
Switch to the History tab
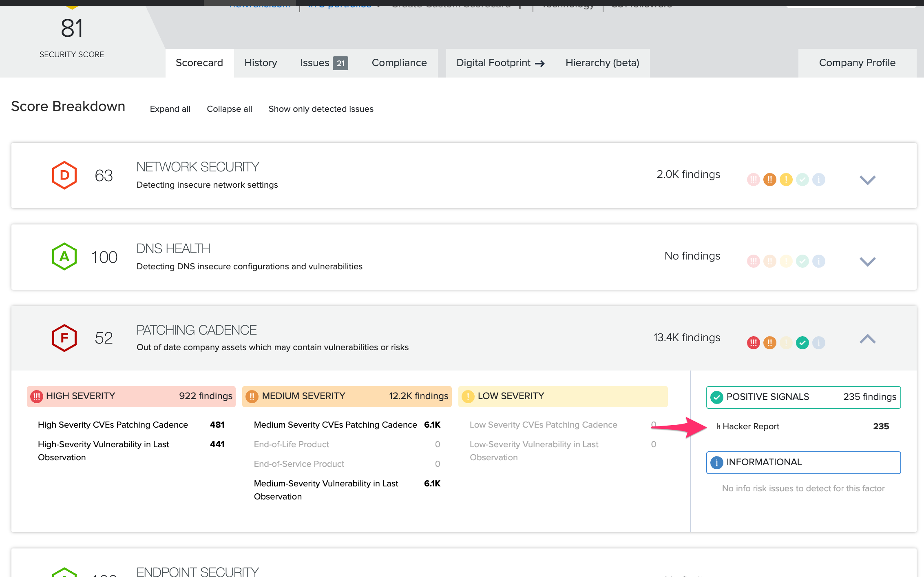coord(261,63)
